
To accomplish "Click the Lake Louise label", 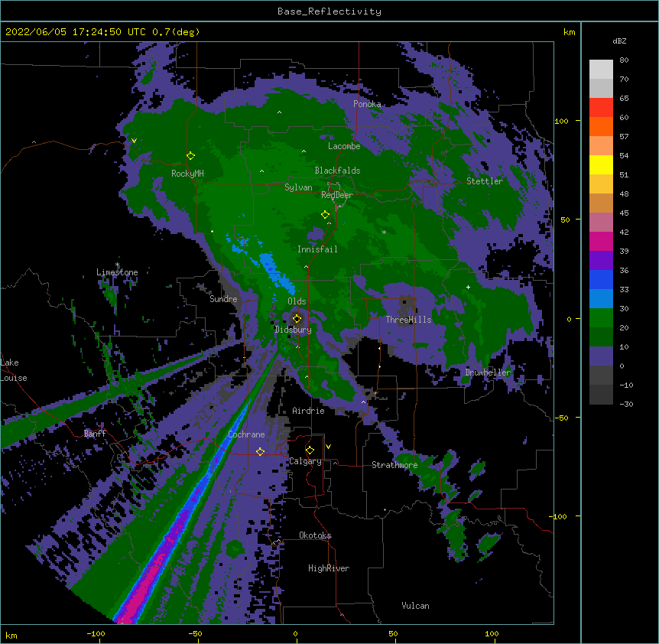I will 14,370.
